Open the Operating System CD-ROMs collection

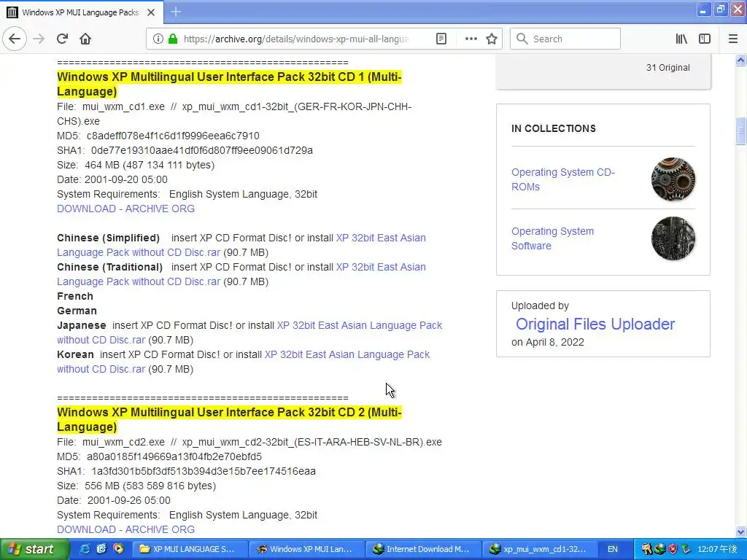click(x=562, y=179)
